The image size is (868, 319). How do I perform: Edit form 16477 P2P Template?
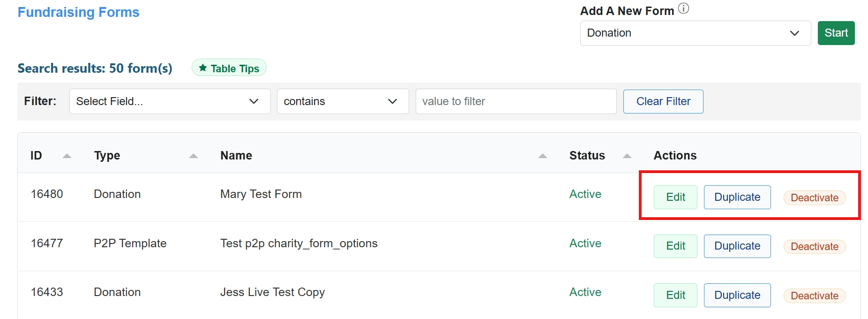pyautogui.click(x=675, y=246)
